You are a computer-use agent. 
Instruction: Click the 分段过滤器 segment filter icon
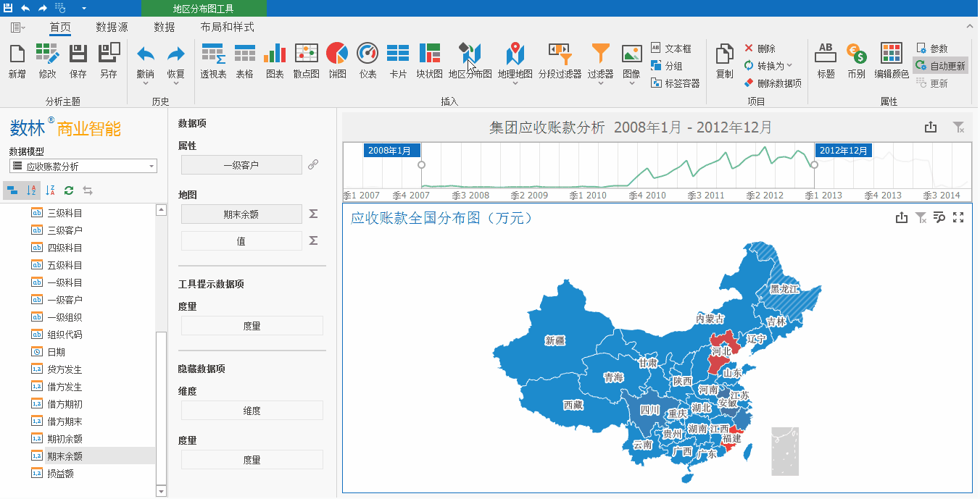point(559,62)
